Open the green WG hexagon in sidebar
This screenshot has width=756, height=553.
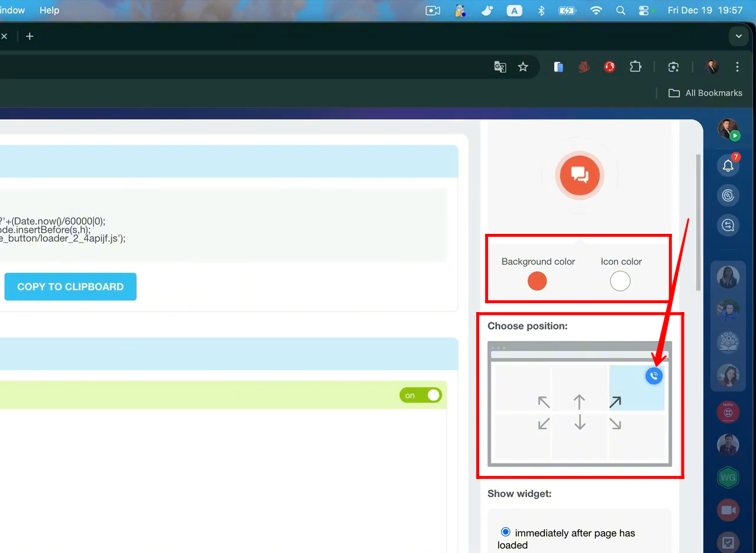728,477
